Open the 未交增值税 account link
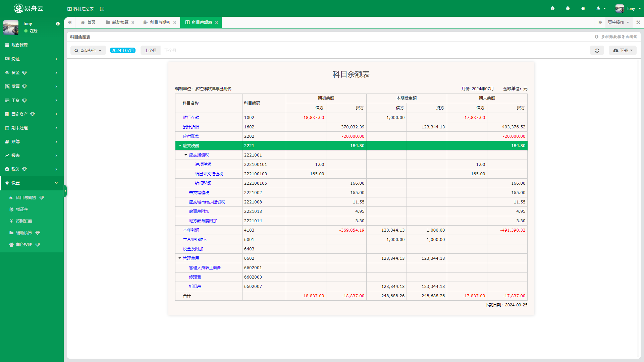 point(199,192)
